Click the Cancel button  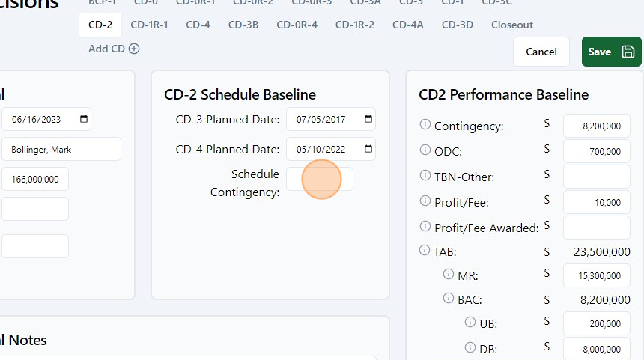[541, 52]
